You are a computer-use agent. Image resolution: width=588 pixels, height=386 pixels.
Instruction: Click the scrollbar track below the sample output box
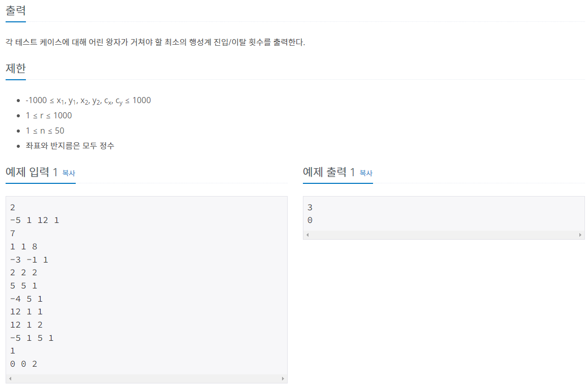(x=442, y=234)
